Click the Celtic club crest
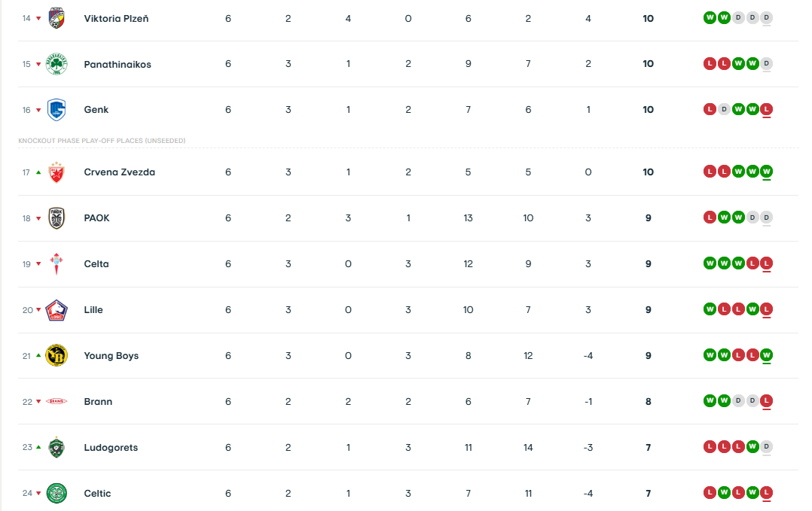812x511 pixels. click(x=56, y=494)
